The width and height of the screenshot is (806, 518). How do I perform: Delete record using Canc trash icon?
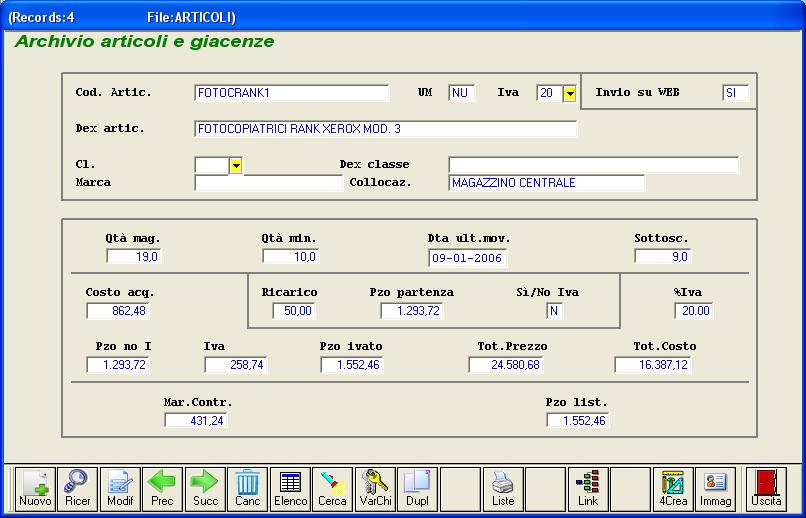click(248, 489)
